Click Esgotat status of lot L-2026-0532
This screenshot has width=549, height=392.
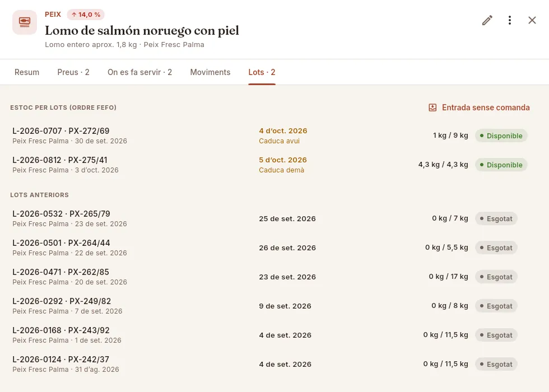496,219
